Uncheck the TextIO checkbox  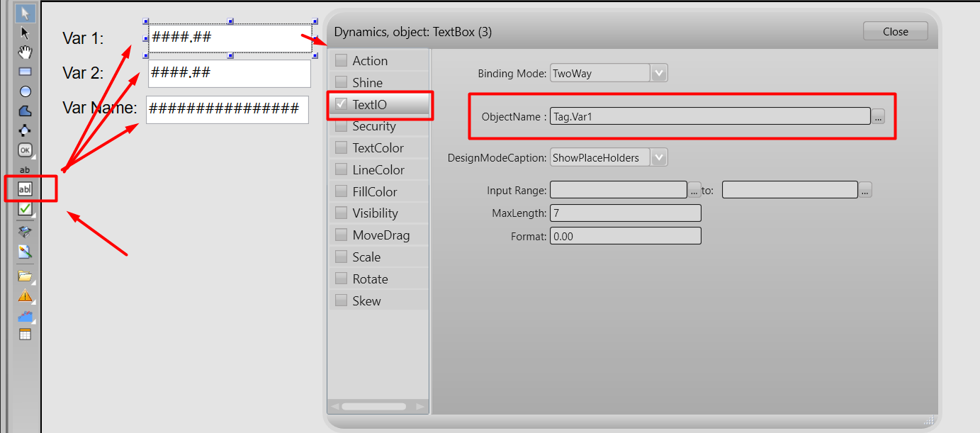click(x=342, y=105)
